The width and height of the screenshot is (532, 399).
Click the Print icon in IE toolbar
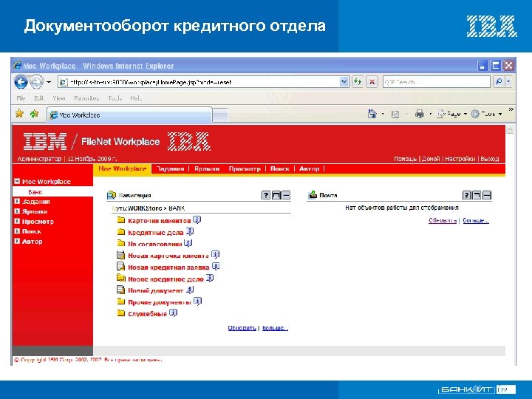tap(420, 114)
